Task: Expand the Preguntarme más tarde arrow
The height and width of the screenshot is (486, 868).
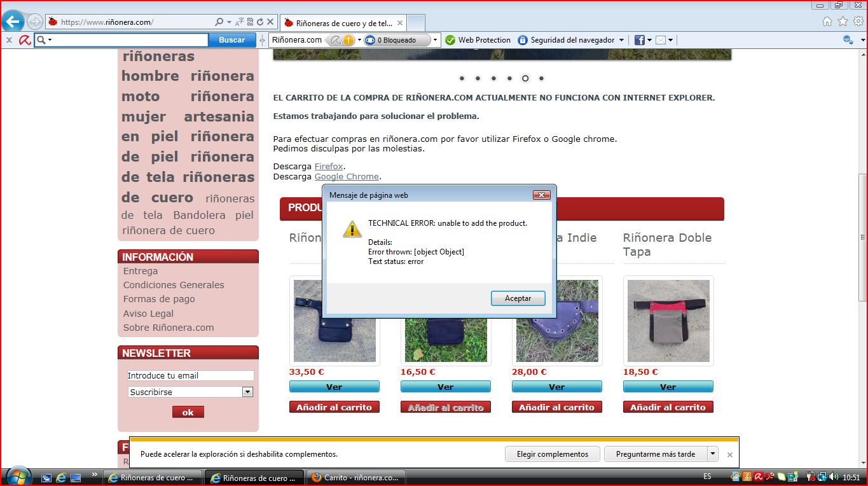Action: click(713, 454)
